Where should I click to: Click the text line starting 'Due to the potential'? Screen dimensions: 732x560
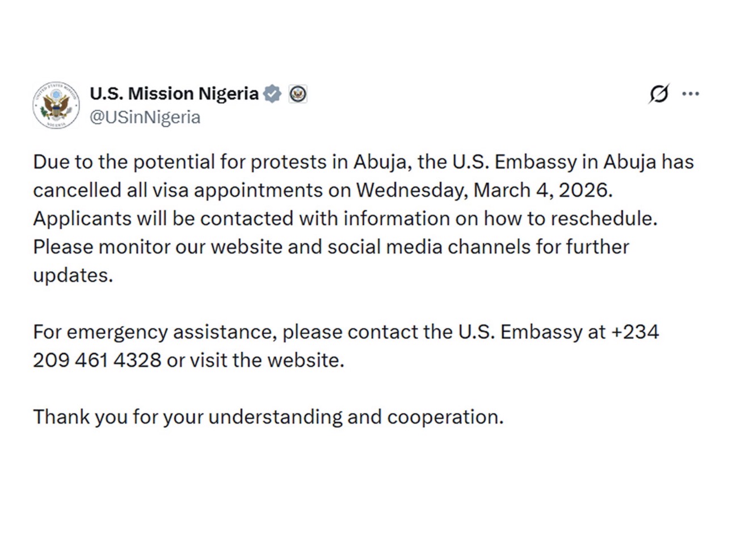pyautogui.click(x=363, y=162)
